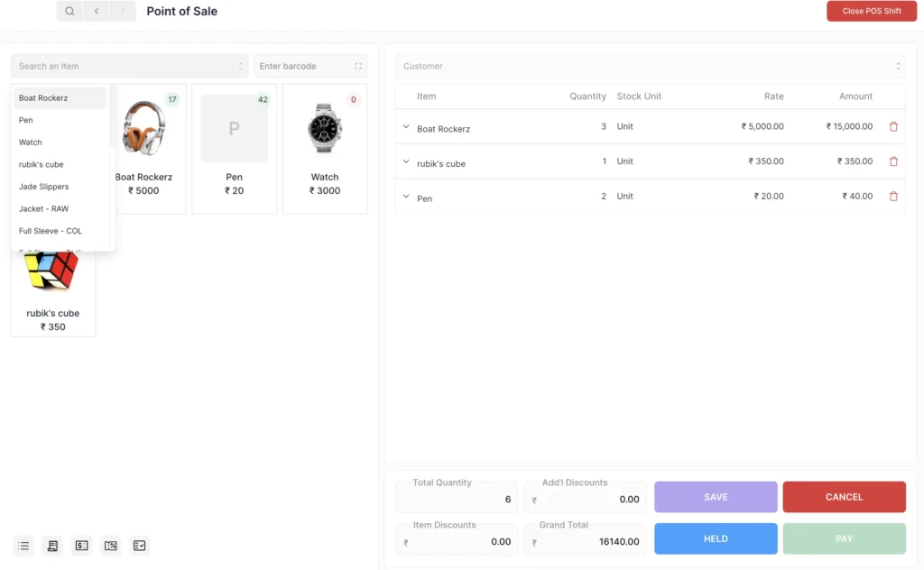924x570 pixels.
Task: Pick Full Sleeve - COL from suggestions
Action: click(x=60, y=231)
